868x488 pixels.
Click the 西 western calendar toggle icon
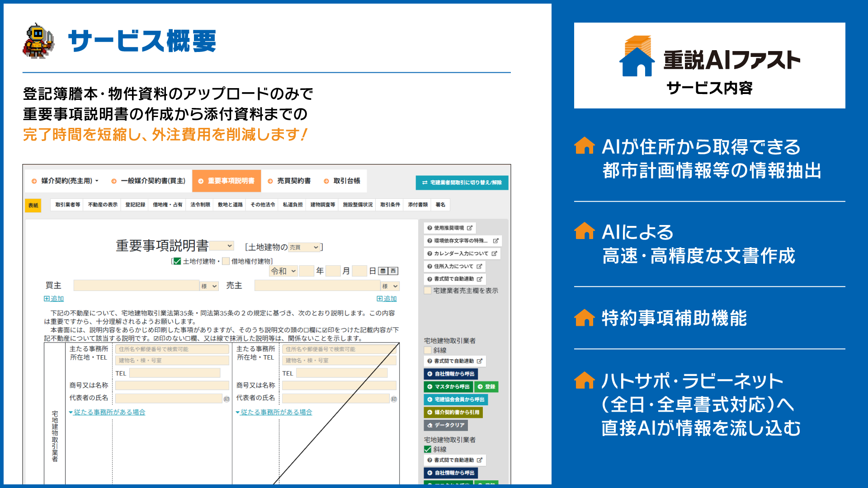coord(393,271)
